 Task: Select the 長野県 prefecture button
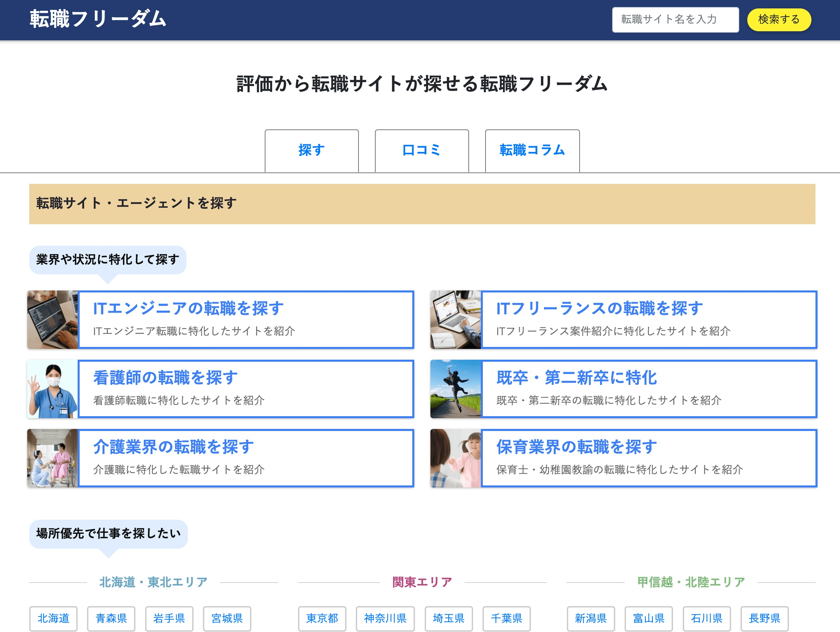click(764, 618)
